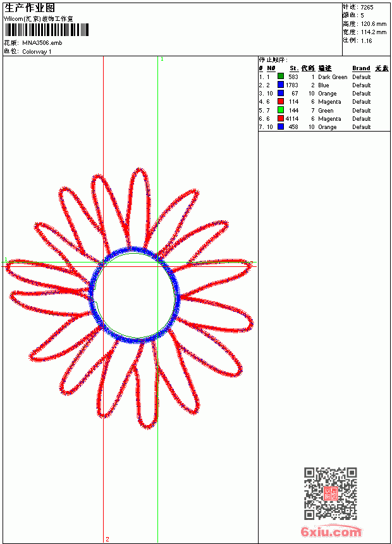392x544 pixels.
Task: Click the Dark Green description text
Action: point(333,77)
